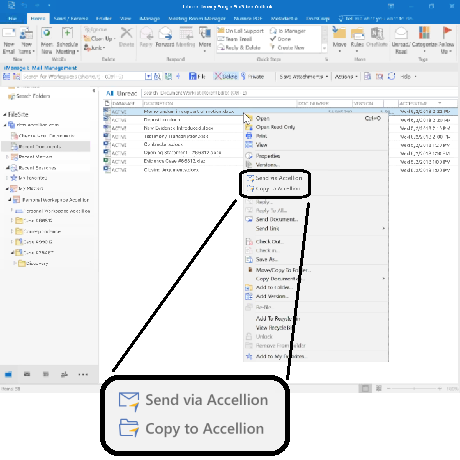This screenshot has width=460, height=460.
Task: Open the Clean Up dropdown
Action: 100,39
